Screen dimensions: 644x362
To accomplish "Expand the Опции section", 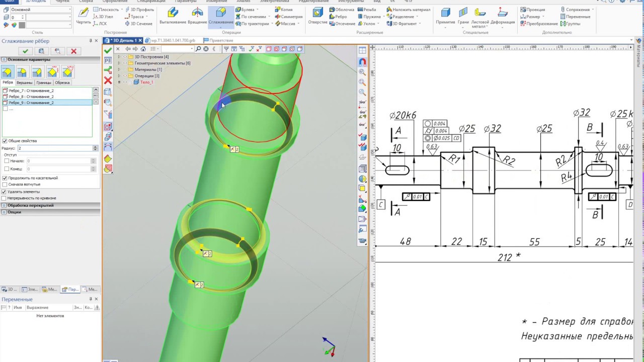I will coord(4,212).
